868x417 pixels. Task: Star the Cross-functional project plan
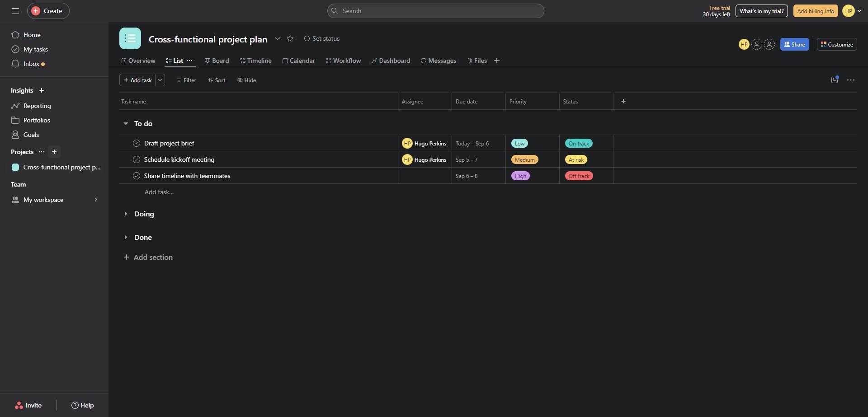pyautogui.click(x=290, y=39)
